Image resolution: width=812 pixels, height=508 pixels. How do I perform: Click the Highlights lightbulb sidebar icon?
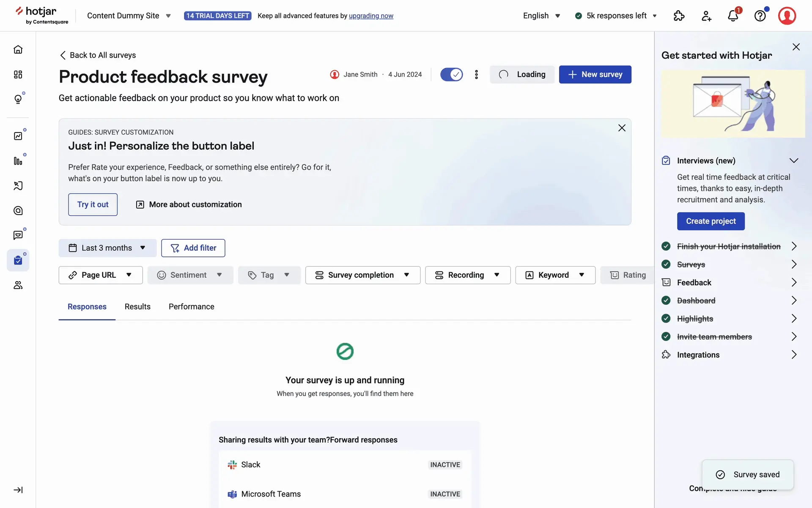(x=18, y=99)
